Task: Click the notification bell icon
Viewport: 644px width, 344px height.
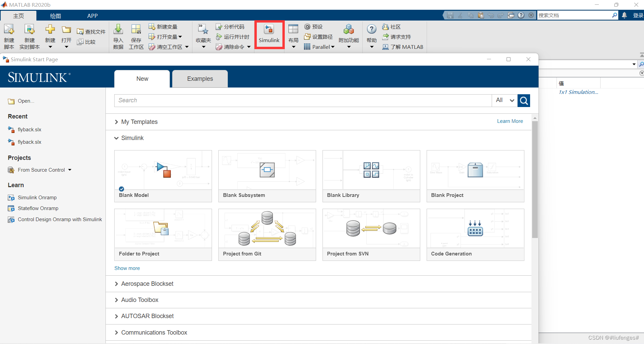Action: (624, 15)
